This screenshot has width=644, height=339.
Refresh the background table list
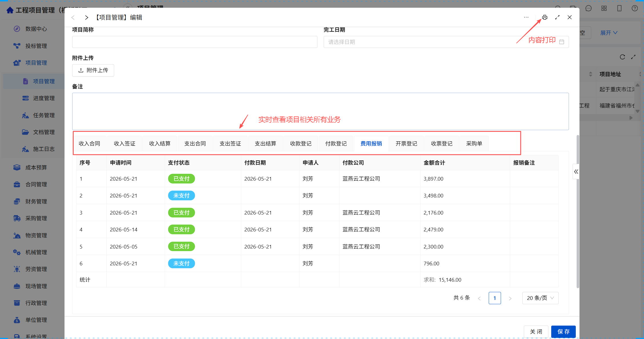[622, 57]
